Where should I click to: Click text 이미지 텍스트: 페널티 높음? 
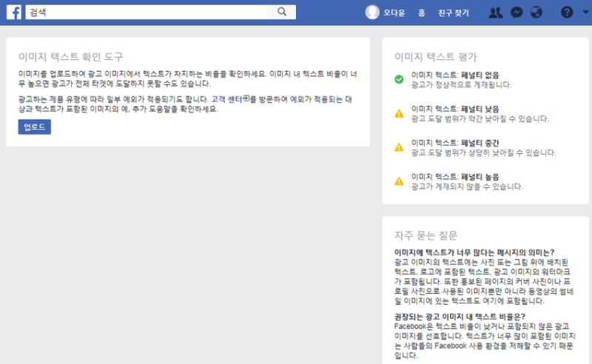tap(455, 177)
